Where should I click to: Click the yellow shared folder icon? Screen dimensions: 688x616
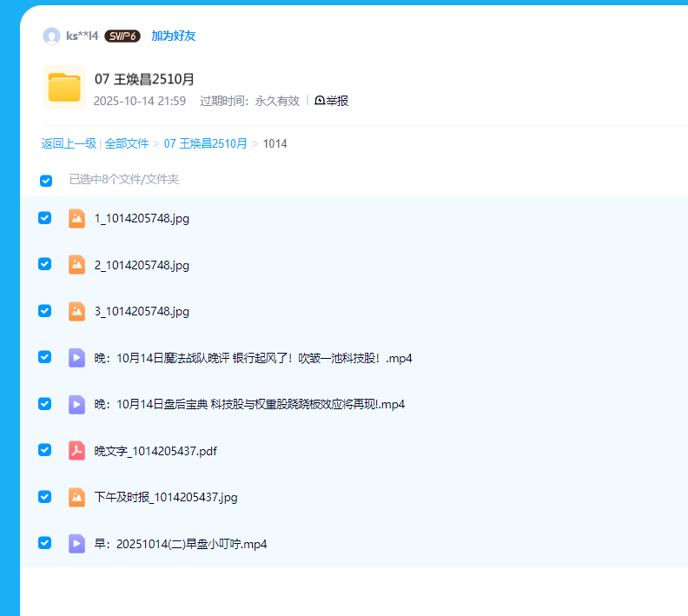pos(63,87)
